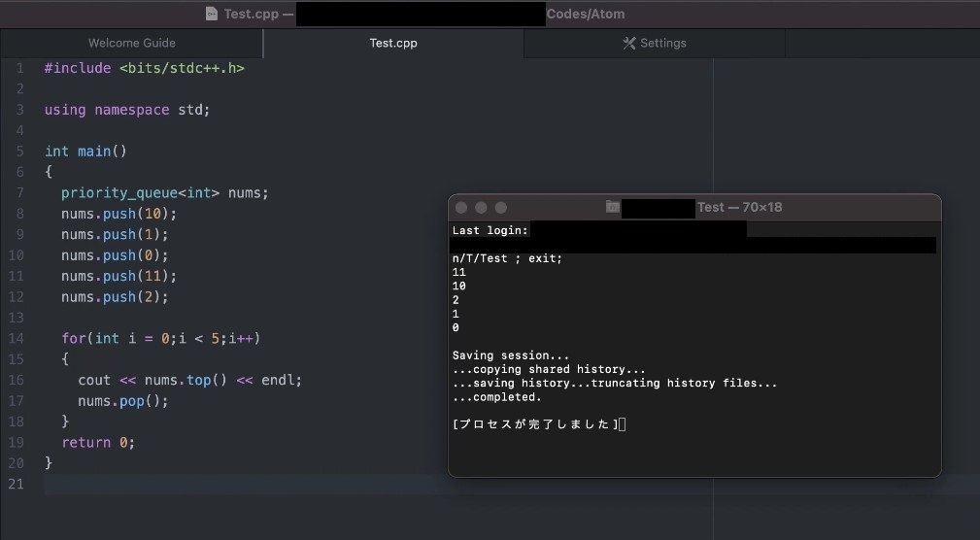The image size is (980, 540).
Task: Click the Terminal title 'Test — 70×18'
Action: [x=739, y=207]
